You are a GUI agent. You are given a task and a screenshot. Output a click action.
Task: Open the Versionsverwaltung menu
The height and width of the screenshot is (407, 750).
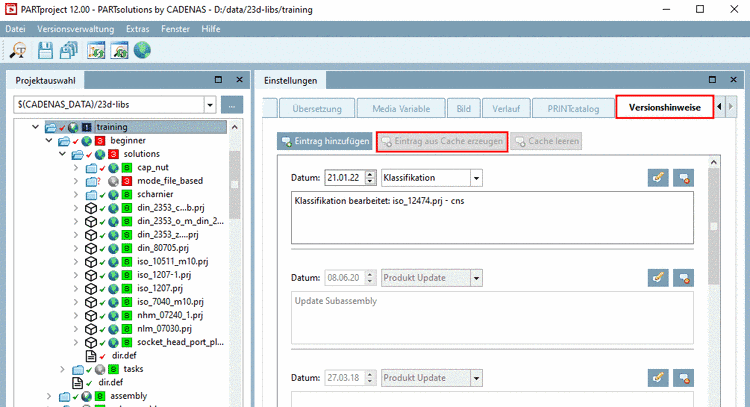point(76,29)
